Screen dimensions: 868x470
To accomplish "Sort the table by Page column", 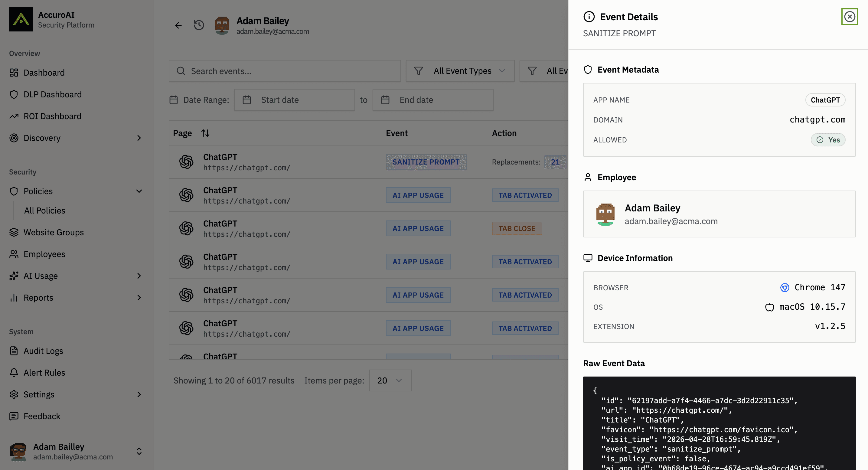I will (x=205, y=133).
